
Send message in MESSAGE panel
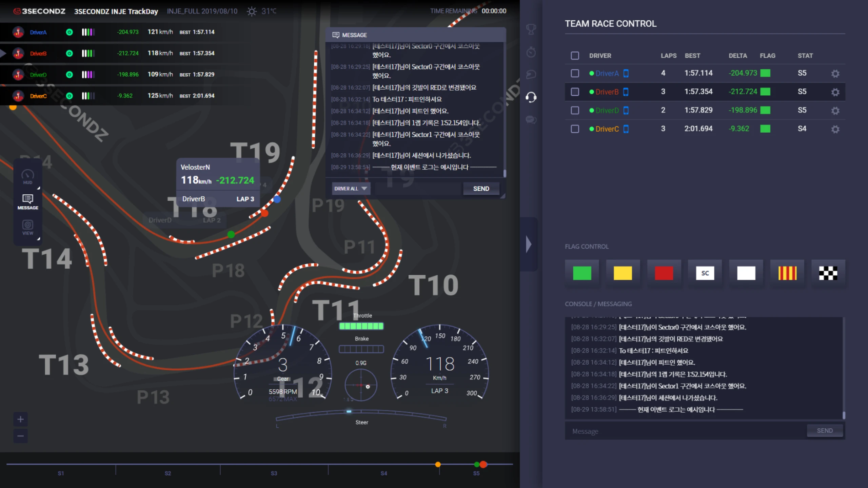[x=481, y=189]
